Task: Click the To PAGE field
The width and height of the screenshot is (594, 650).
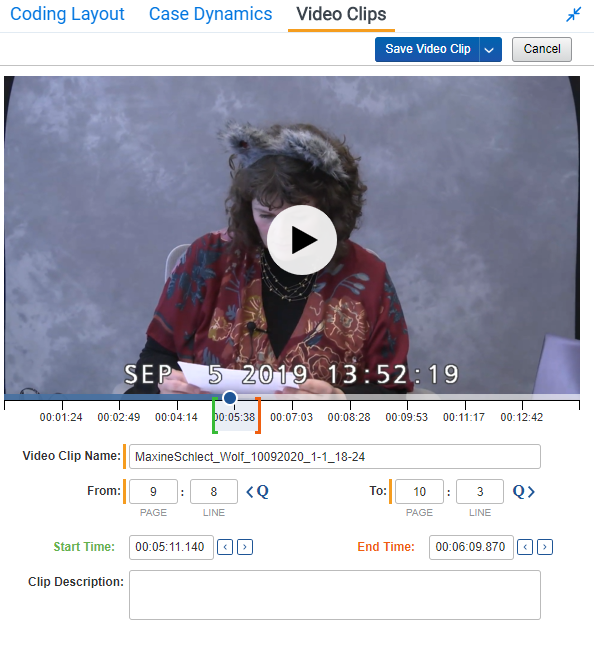Action: pyautogui.click(x=419, y=492)
